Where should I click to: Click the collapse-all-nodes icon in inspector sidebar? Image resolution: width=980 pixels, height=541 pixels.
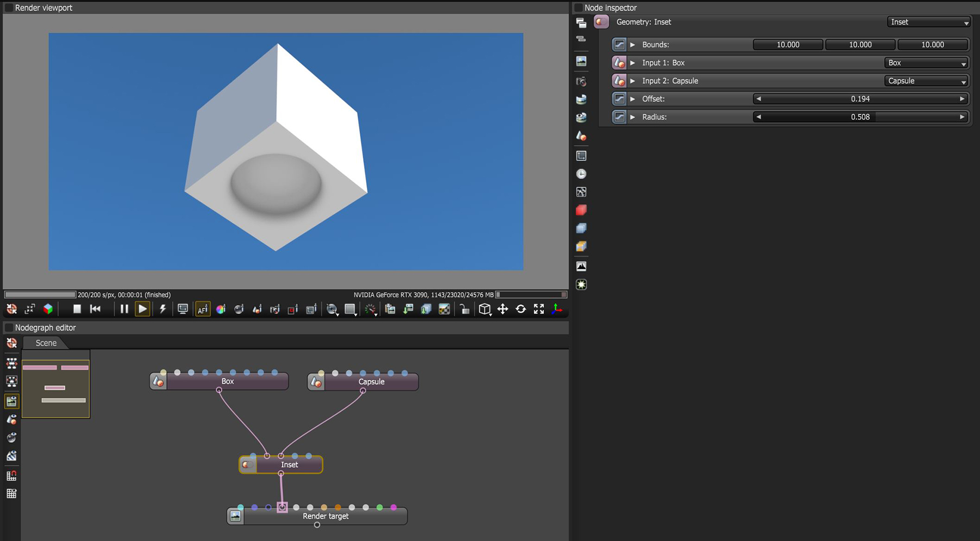pyautogui.click(x=581, y=39)
